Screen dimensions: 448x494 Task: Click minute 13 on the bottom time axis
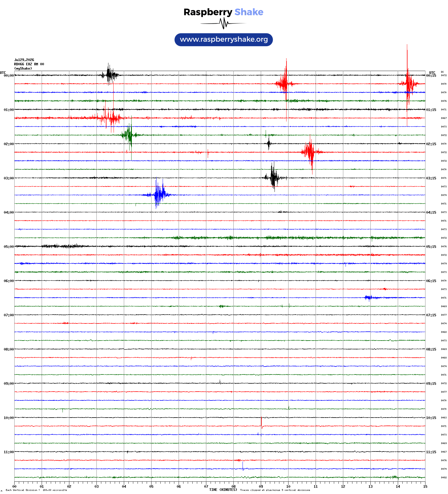(x=370, y=487)
